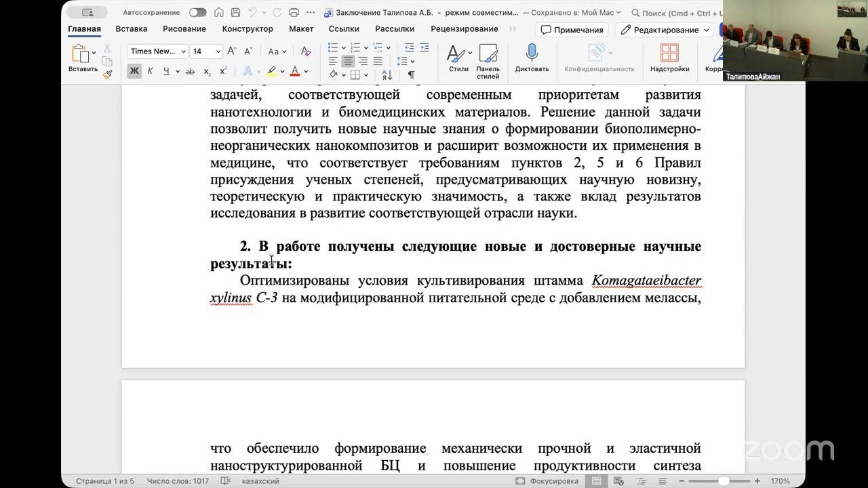Image resolution: width=868 pixels, height=488 pixels.
Task: Activate the Format Painter brush
Action: pyautogui.click(x=107, y=75)
